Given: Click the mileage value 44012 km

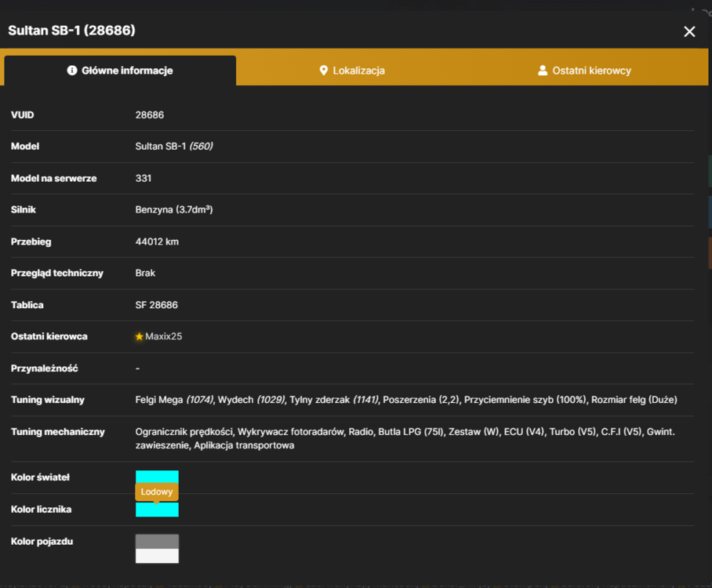Looking at the screenshot, I should click(157, 241).
